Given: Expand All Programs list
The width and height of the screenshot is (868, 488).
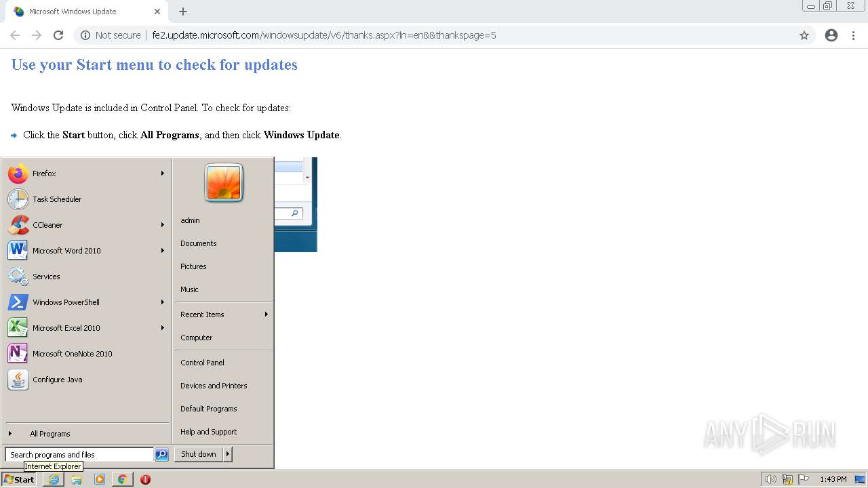Looking at the screenshot, I should (x=86, y=434).
